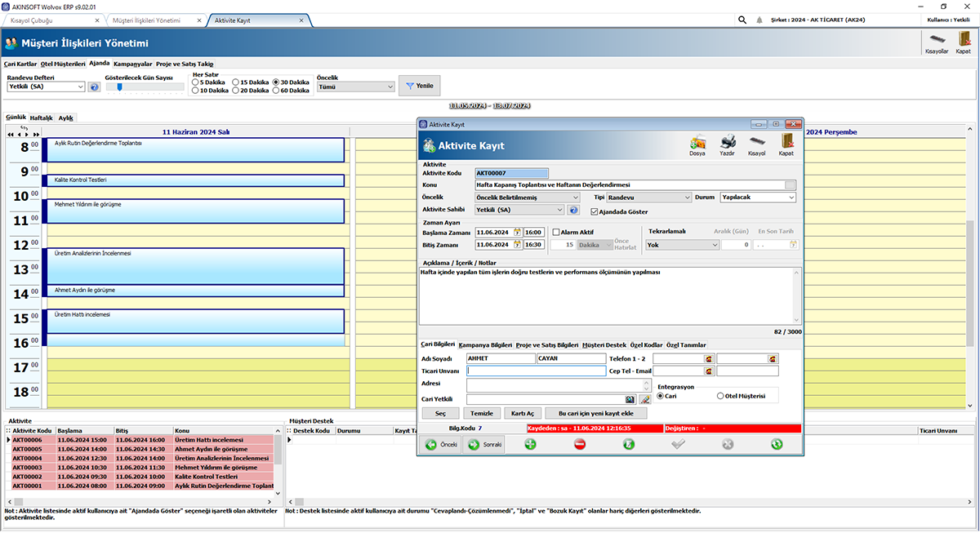The width and height of the screenshot is (980, 533).
Task: Click the green plus new record icon
Action: click(x=529, y=444)
